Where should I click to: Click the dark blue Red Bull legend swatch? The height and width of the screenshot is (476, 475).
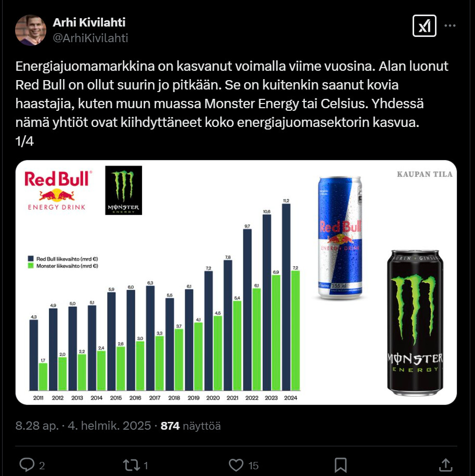[x=31, y=259]
